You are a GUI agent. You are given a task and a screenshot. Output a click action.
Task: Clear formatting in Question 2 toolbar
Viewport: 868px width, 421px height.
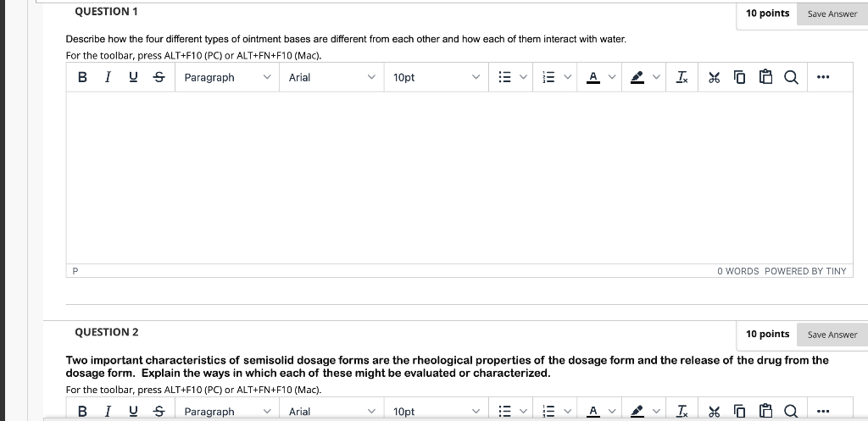click(x=682, y=412)
